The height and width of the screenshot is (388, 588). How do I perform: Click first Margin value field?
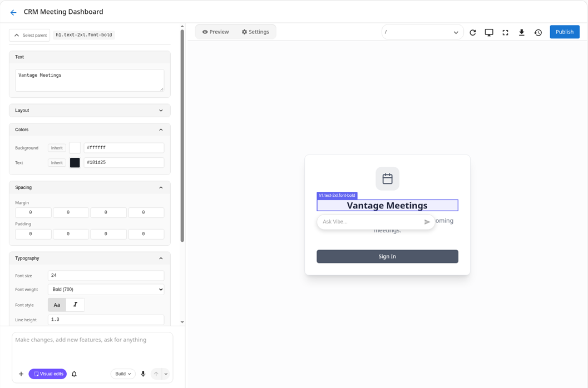point(33,212)
